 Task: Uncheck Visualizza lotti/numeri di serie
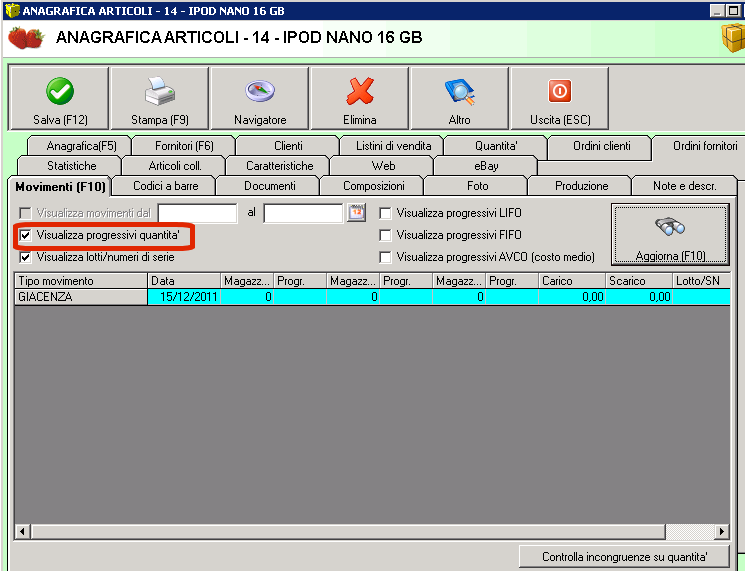click(25, 257)
